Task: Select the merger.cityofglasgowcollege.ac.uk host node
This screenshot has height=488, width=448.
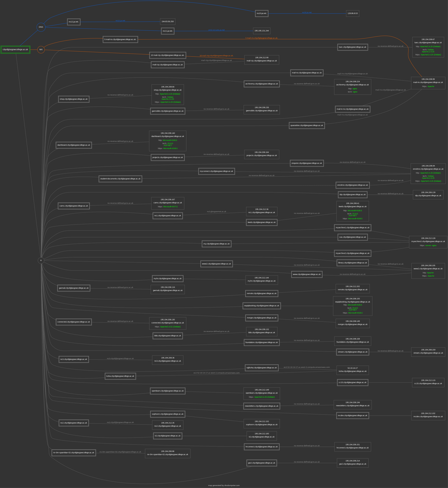Action: coord(262,318)
